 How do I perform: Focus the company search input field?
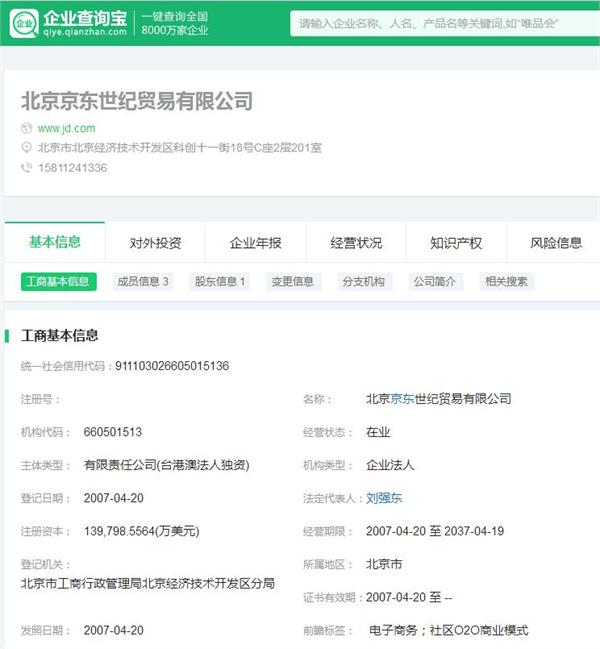445,23
